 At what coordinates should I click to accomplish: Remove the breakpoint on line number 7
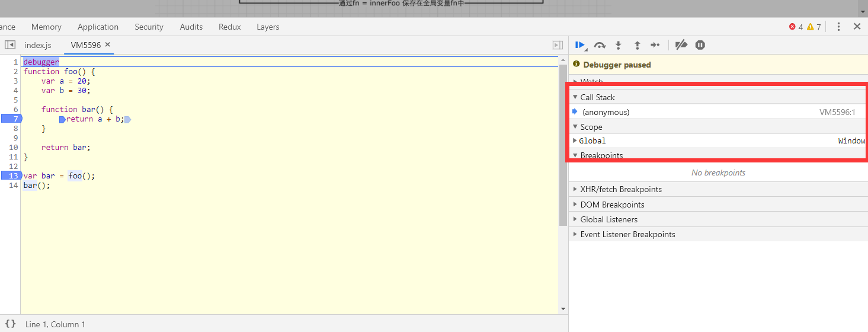pyautogui.click(x=11, y=119)
